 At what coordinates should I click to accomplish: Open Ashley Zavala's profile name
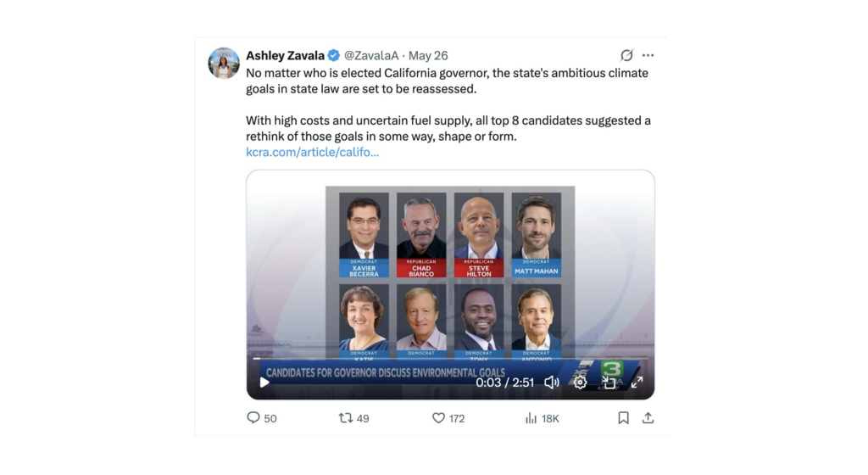point(285,55)
